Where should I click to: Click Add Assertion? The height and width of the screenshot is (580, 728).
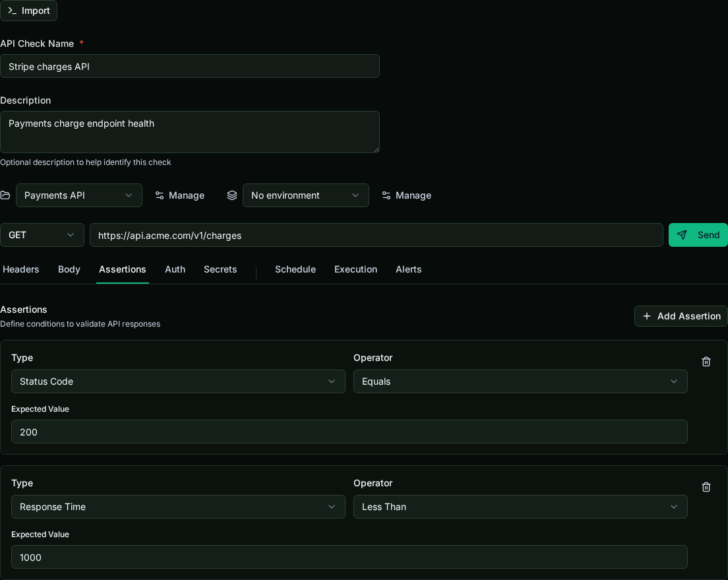[681, 316]
